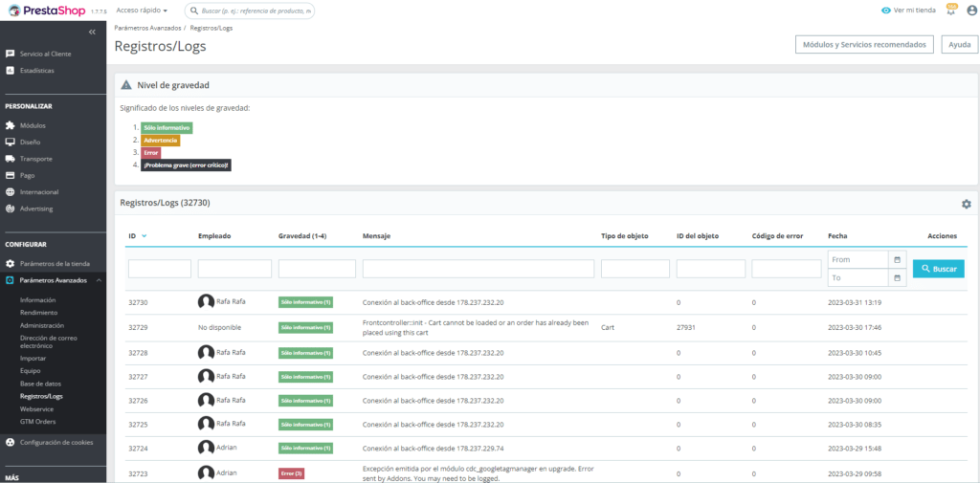The height and width of the screenshot is (483, 980).
Task: Open the Base de datos submenu item
Action: tap(40, 384)
